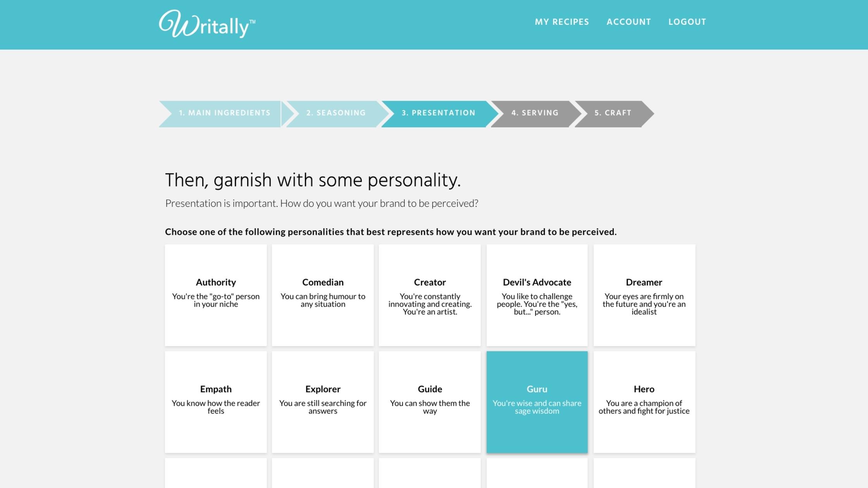Pick the Hero personality card

[644, 402]
